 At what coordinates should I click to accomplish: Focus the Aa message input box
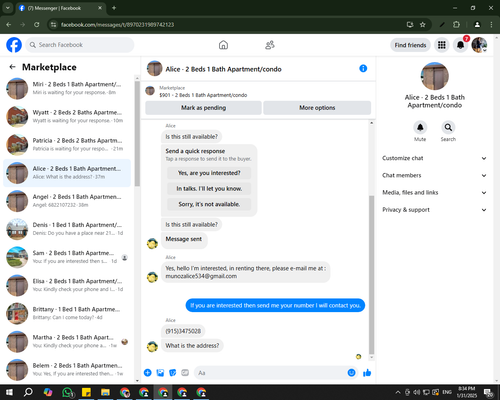click(x=276, y=373)
